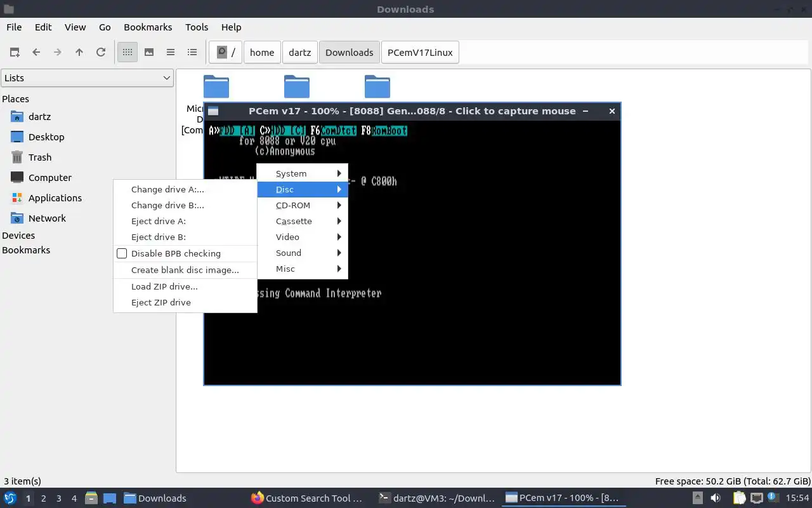This screenshot has height=508, width=812.
Task: Open the Lists side pane dropdown
Action: [87, 78]
